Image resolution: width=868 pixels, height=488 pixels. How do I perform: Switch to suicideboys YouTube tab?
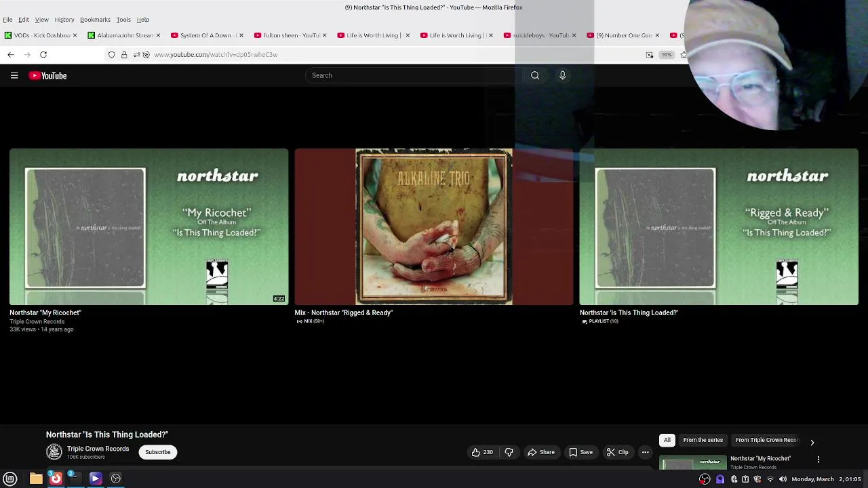coord(540,35)
